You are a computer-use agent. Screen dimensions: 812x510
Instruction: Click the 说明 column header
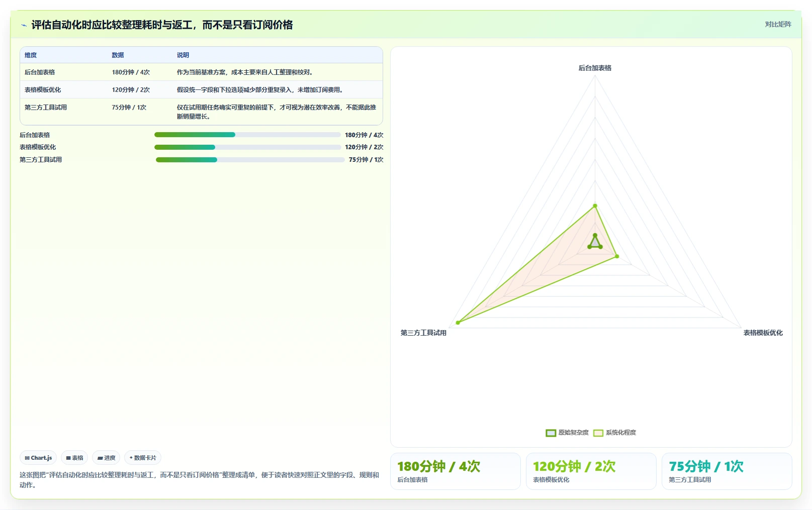183,55
